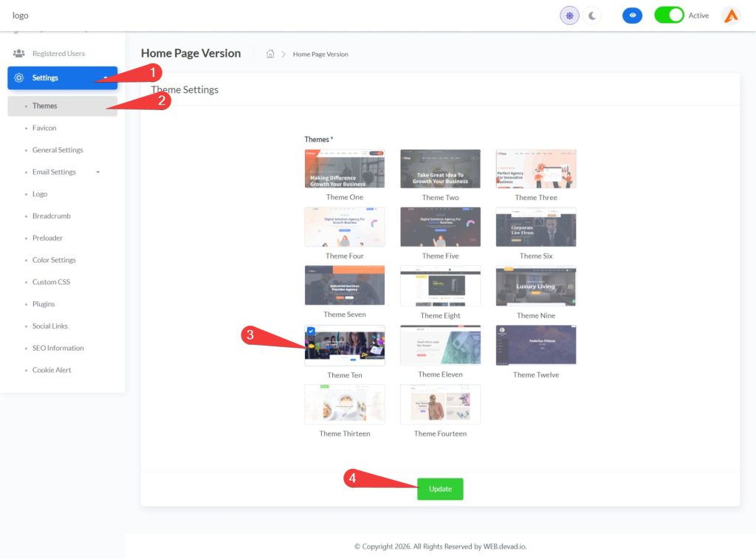Screen dimensions: 756x559
Task: Switch to dark mode moon icon
Action: [592, 16]
